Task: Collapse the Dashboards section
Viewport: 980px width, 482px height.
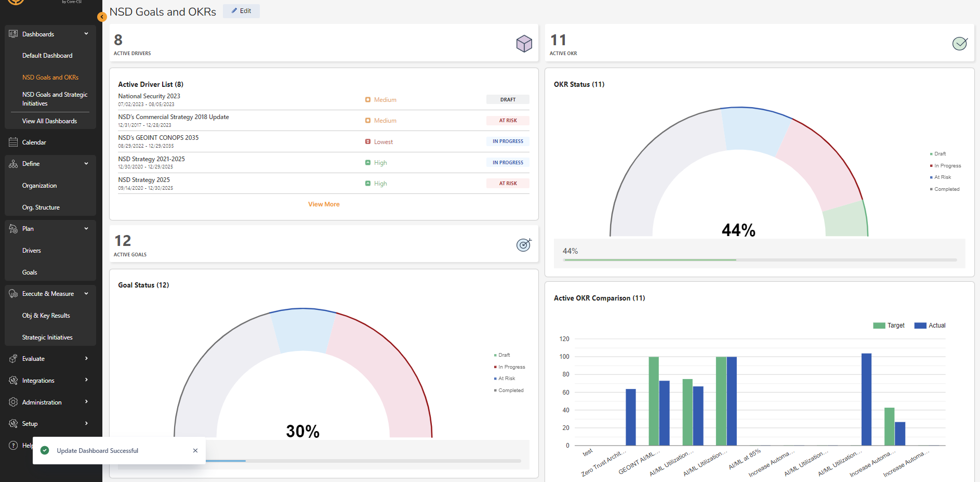Action: pos(86,33)
